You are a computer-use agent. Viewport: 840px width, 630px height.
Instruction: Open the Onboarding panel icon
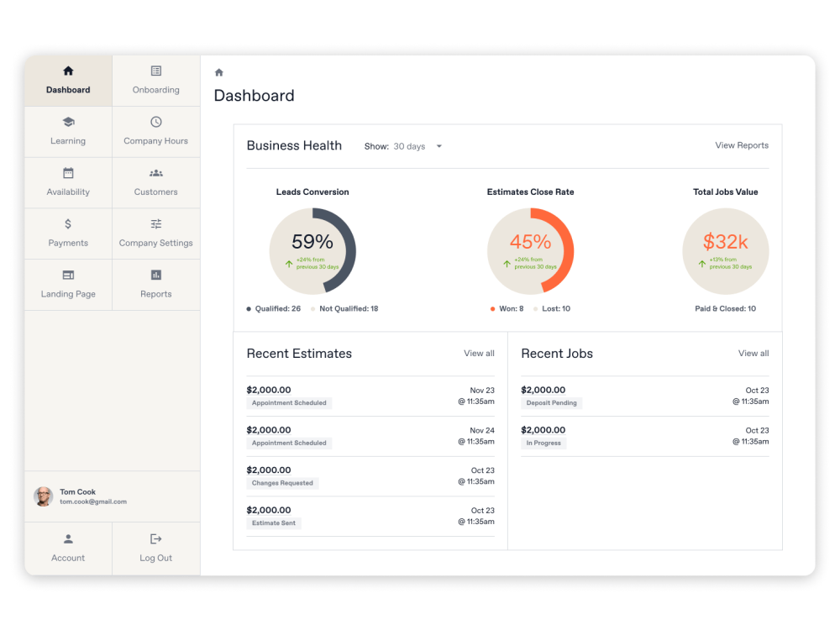tap(155, 71)
